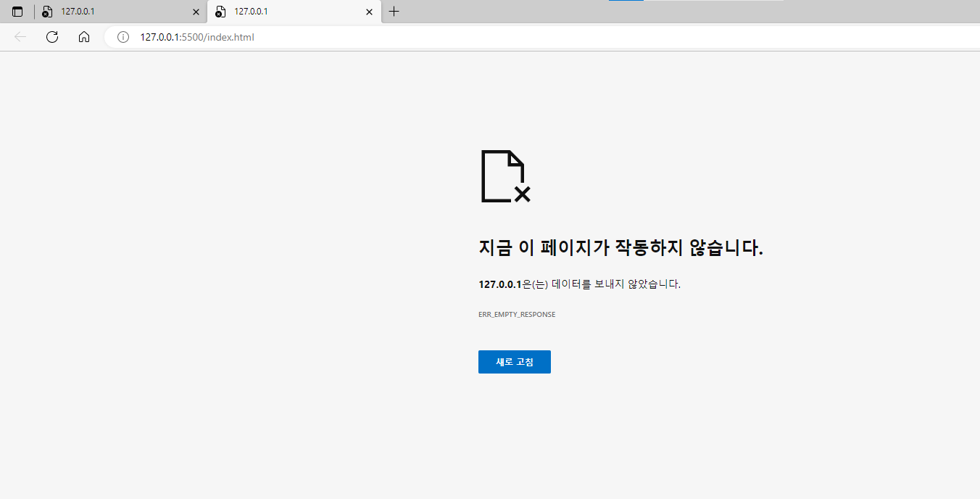The image size is (980, 499).
Task: Close the active second 127.0.0.1 tab
Action: click(370, 12)
